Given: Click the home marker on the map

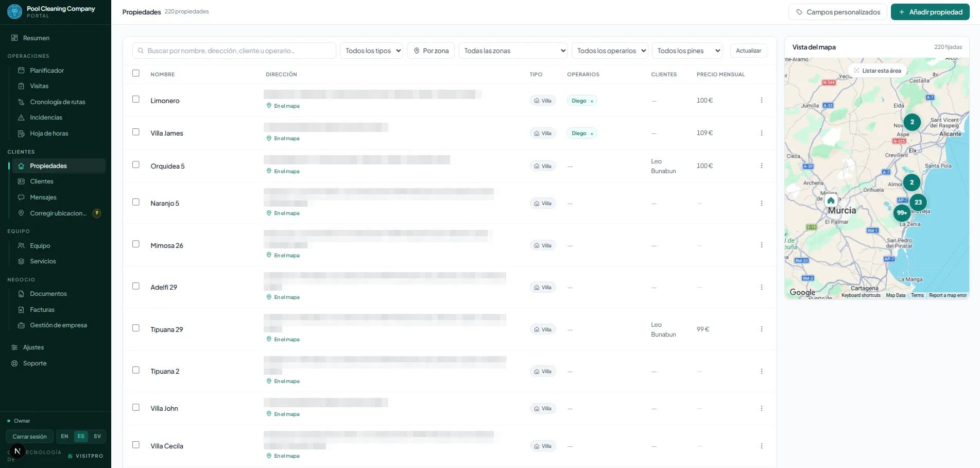Looking at the screenshot, I should pyautogui.click(x=831, y=200).
